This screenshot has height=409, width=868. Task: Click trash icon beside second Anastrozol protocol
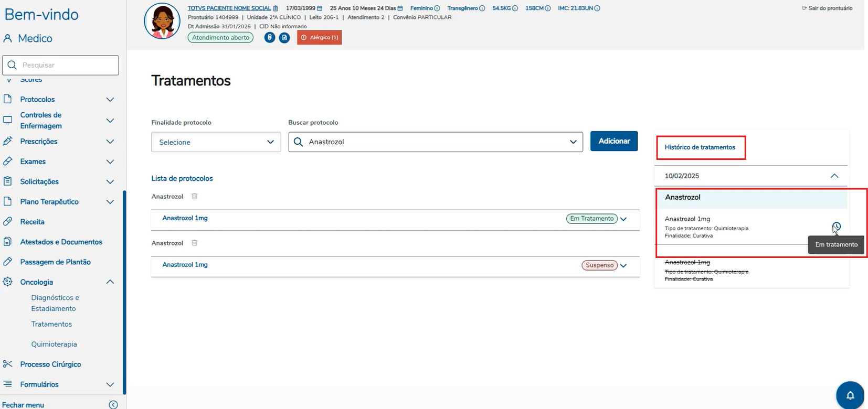[195, 243]
